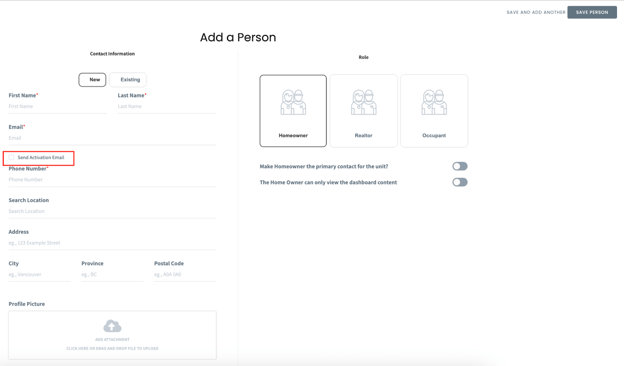Select the Realtor role card
Image resolution: width=624 pixels, height=366 pixels.
[x=363, y=111]
